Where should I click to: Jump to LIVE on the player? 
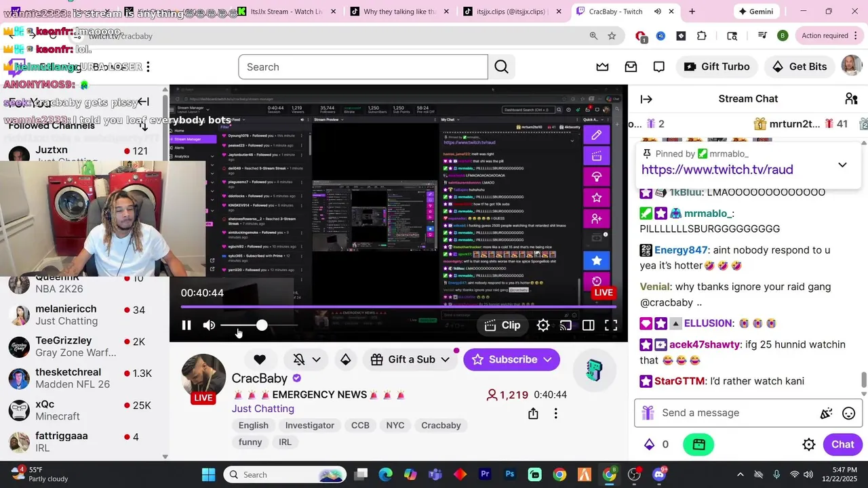click(604, 293)
